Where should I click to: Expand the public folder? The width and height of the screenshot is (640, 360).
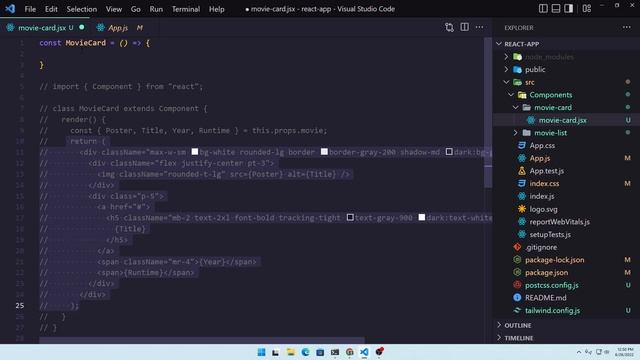pos(506,69)
